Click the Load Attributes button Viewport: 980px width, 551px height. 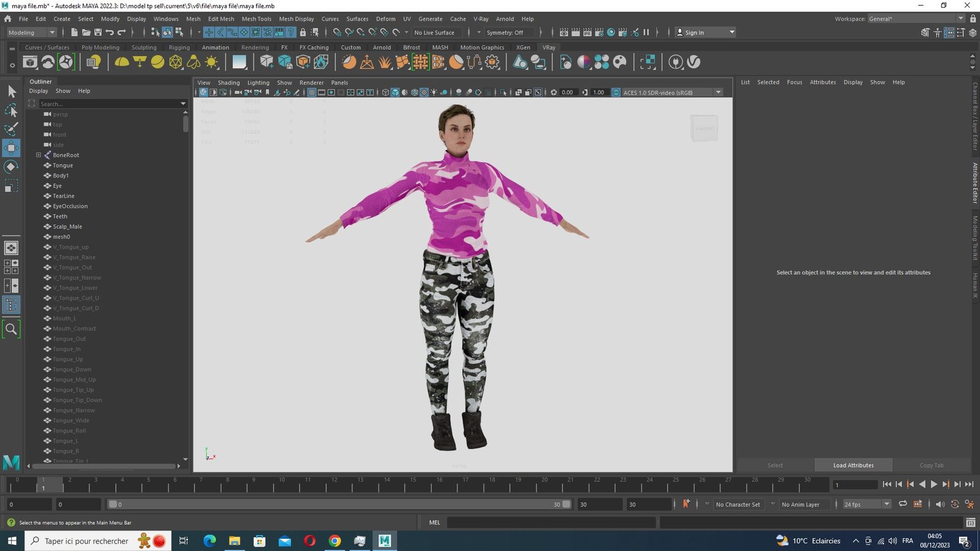pos(853,465)
